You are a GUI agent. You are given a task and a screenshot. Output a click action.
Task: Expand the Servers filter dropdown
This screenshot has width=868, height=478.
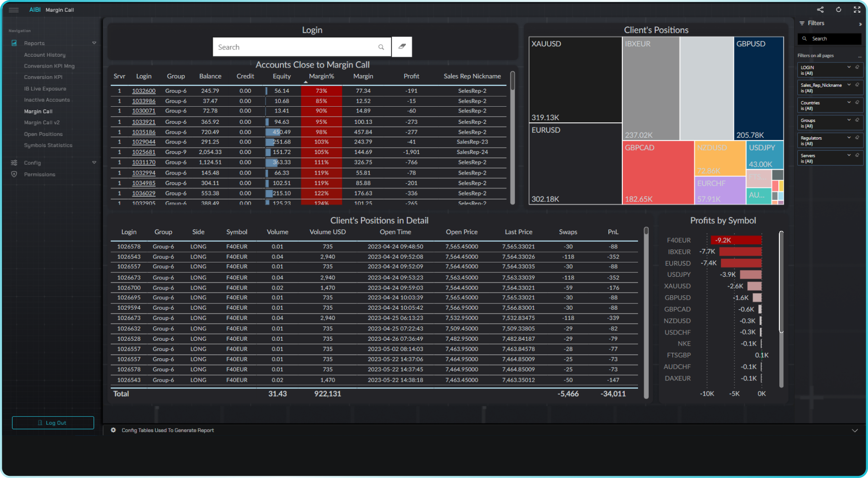click(849, 155)
